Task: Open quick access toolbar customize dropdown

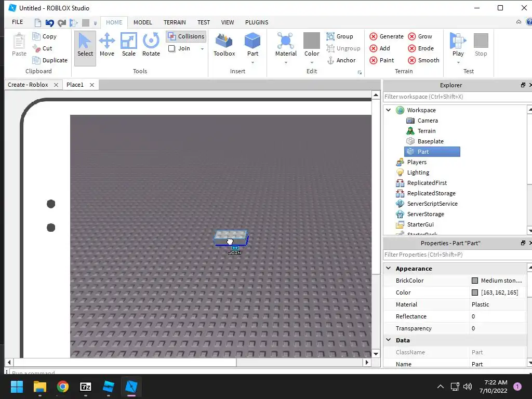Action: (x=96, y=23)
